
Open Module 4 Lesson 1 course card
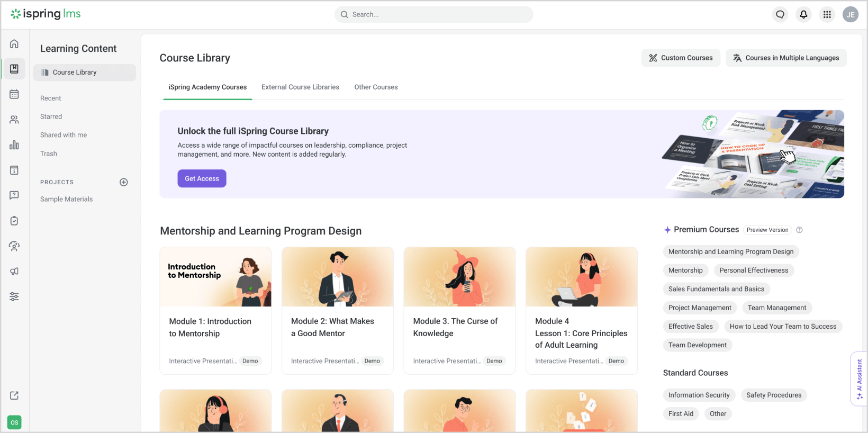tap(581, 311)
